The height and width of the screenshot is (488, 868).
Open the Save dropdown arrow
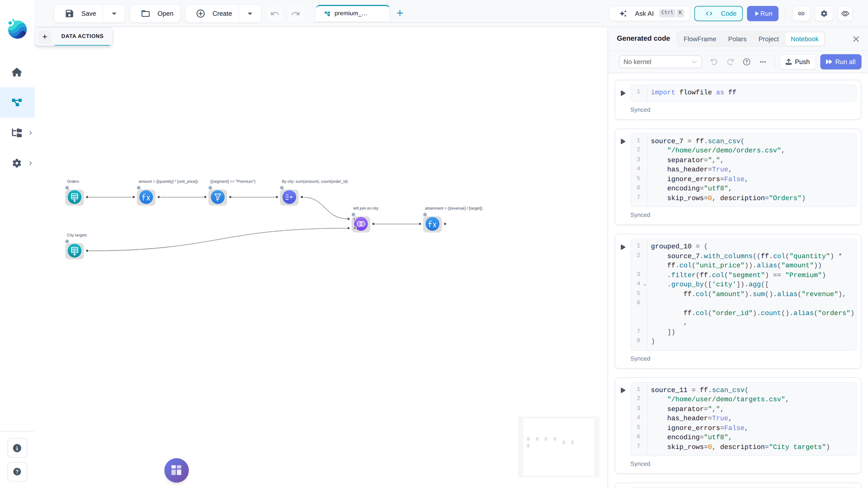pyautogui.click(x=114, y=13)
